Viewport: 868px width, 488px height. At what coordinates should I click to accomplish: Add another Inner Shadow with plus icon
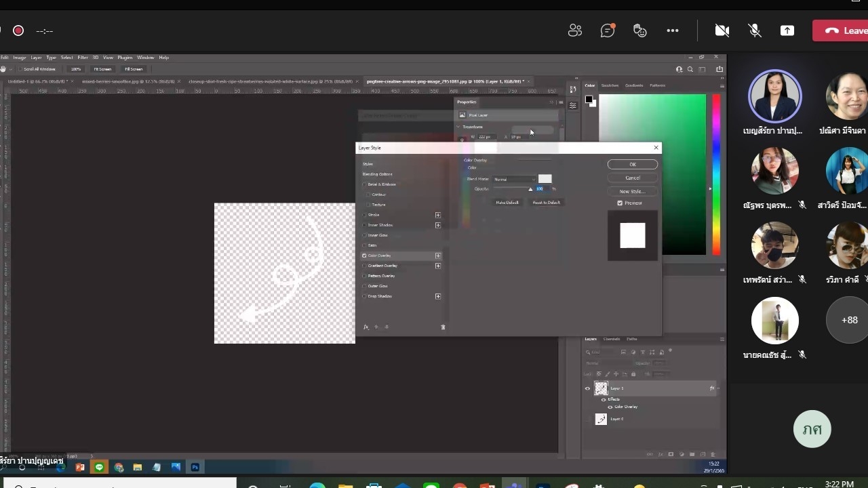(438, 225)
